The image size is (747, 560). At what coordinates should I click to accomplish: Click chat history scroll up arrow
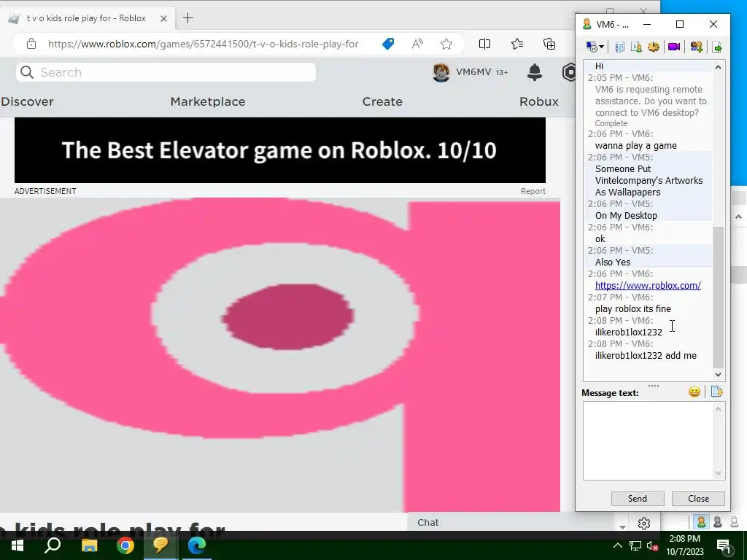coord(718,67)
